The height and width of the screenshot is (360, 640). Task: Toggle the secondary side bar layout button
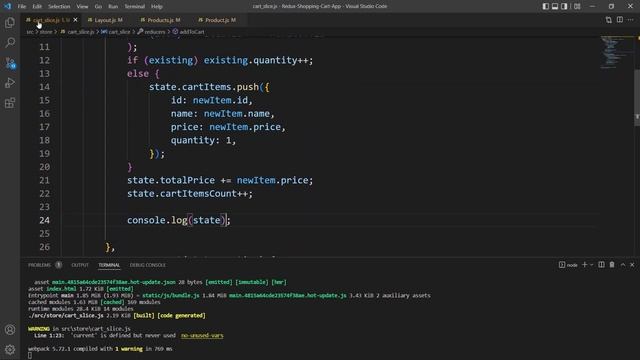[564, 6]
